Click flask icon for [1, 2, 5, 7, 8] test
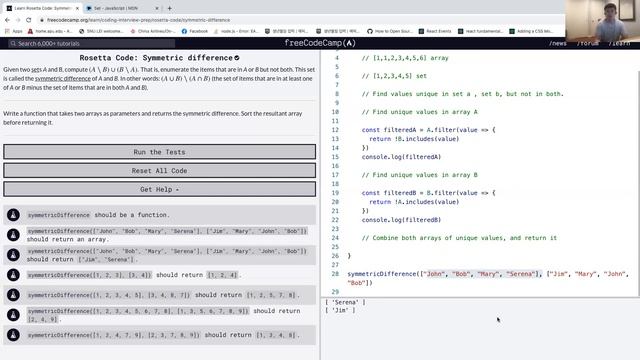The height and width of the screenshot is (360, 640). point(13,295)
